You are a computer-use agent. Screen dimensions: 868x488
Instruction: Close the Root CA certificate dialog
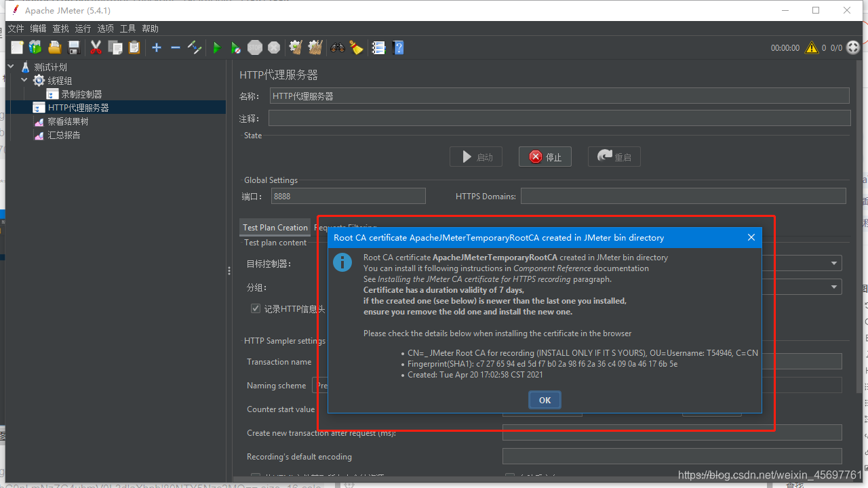[x=751, y=237]
